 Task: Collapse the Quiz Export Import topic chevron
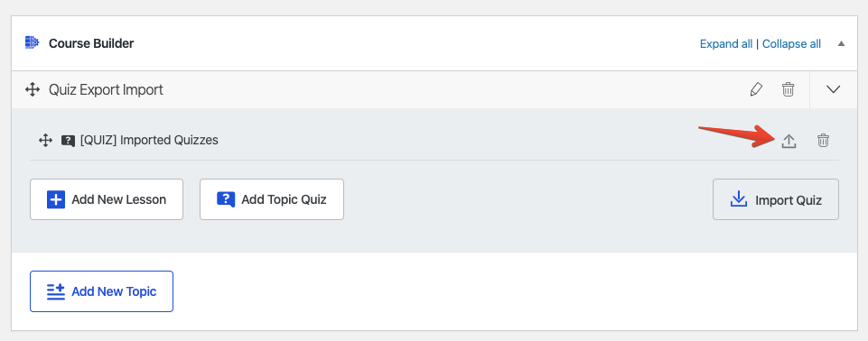[833, 89]
